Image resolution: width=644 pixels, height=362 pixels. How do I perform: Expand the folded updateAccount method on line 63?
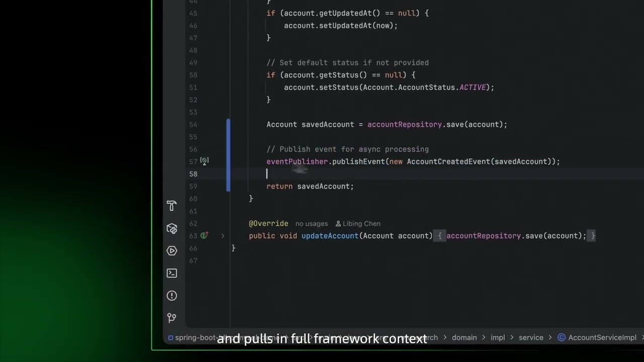222,236
